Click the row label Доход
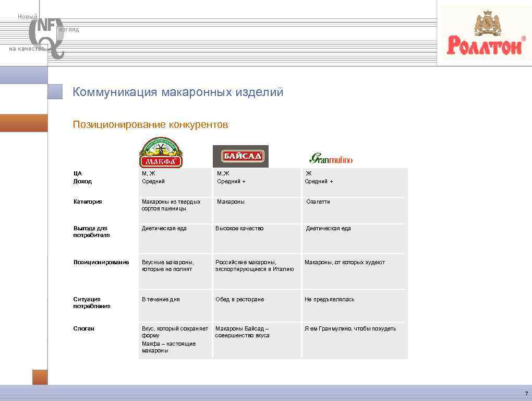This screenshot has width=532, height=401. (x=82, y=181)
